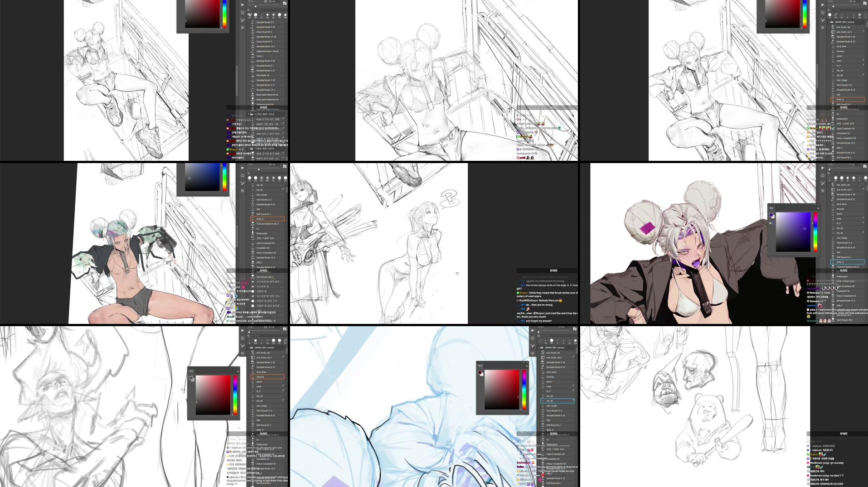Screen dimensions: 868x487
Task: Select the Trees 1 brush preset
Action: (x=261, y=56)
